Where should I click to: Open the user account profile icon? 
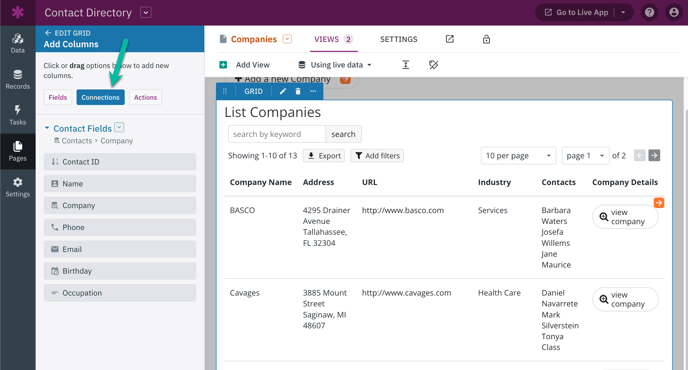click(674, 12)
